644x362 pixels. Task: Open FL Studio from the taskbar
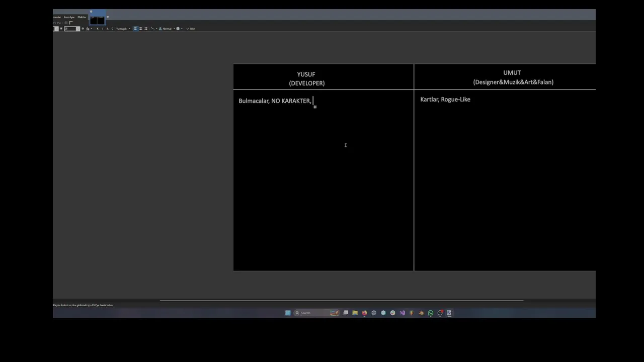tap(412, 313)
